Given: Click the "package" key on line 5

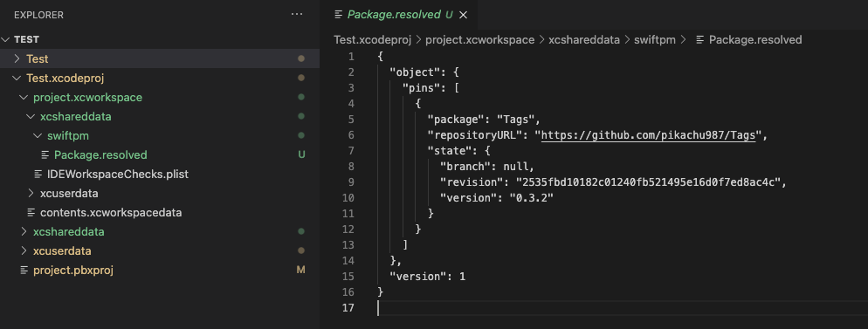Looking at the screenshot, I should coord(455,120).
